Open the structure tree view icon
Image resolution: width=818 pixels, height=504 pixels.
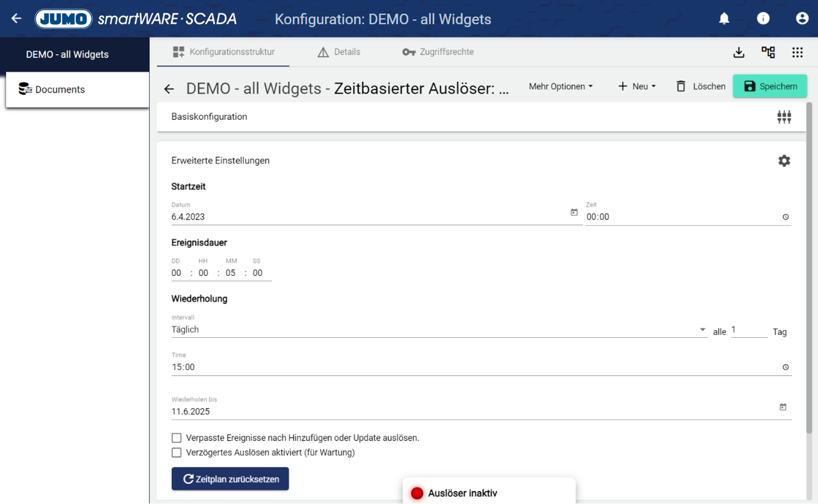[x=768, y=52]
